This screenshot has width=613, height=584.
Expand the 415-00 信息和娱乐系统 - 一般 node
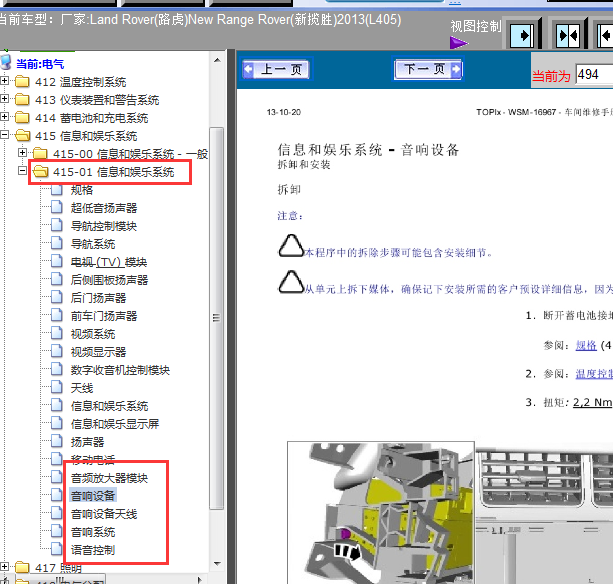tap(23, 152)
